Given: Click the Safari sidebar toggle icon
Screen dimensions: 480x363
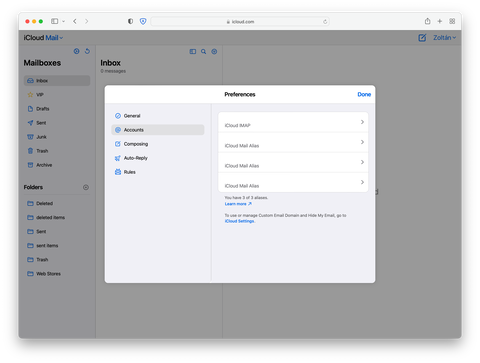Looking at the screenshot, I should 54,21.
